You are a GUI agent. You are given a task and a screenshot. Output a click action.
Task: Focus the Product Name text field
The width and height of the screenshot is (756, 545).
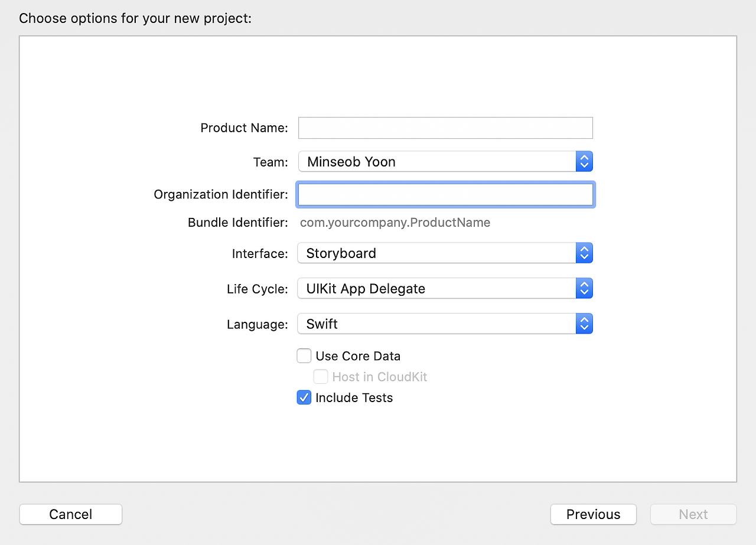(x=445, y=128)
